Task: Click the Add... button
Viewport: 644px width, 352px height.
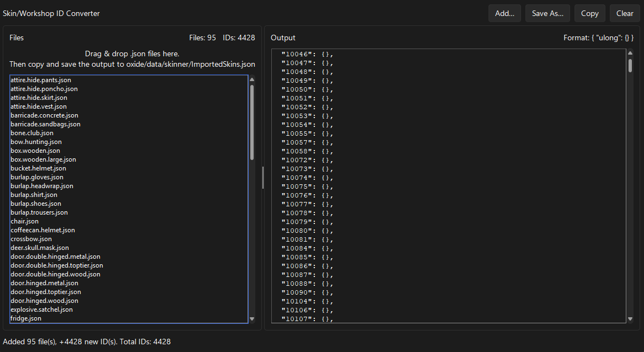Action: [x=504, y=13]
